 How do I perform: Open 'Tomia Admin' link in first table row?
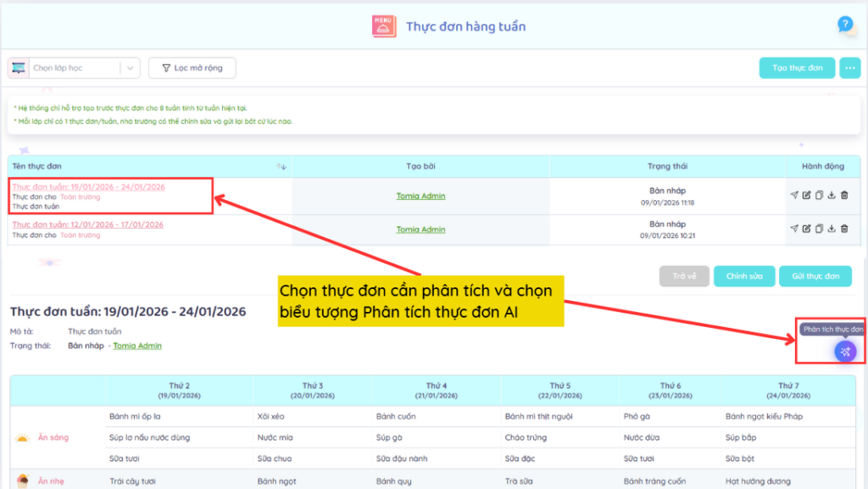(420, 197)
